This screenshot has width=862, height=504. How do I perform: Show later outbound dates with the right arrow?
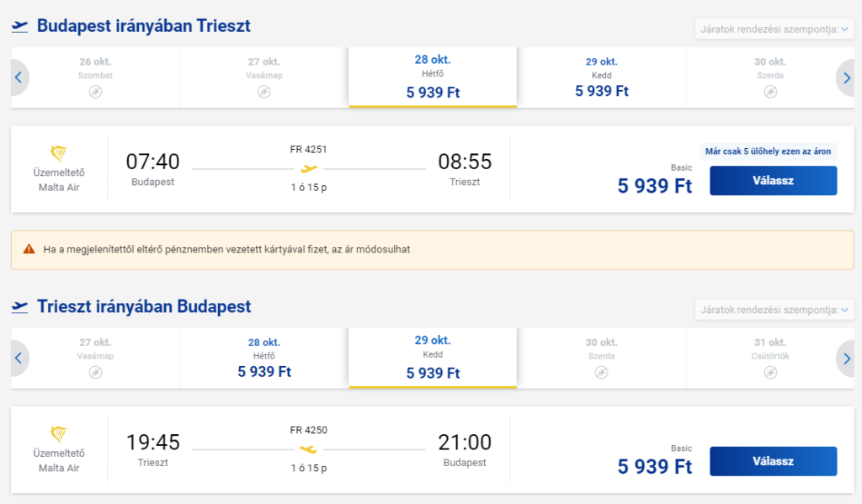846,78
